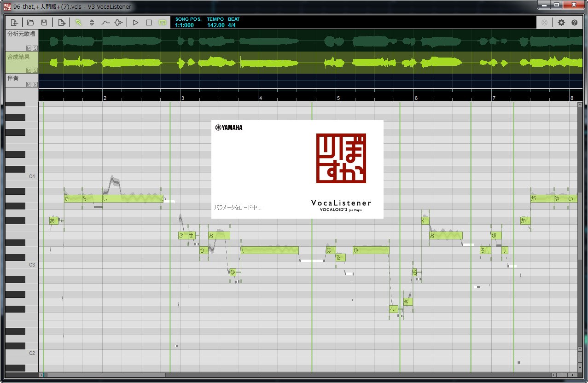
Task: Click the vertical scrollbar up arrow
Action: [x=580, y=105]
